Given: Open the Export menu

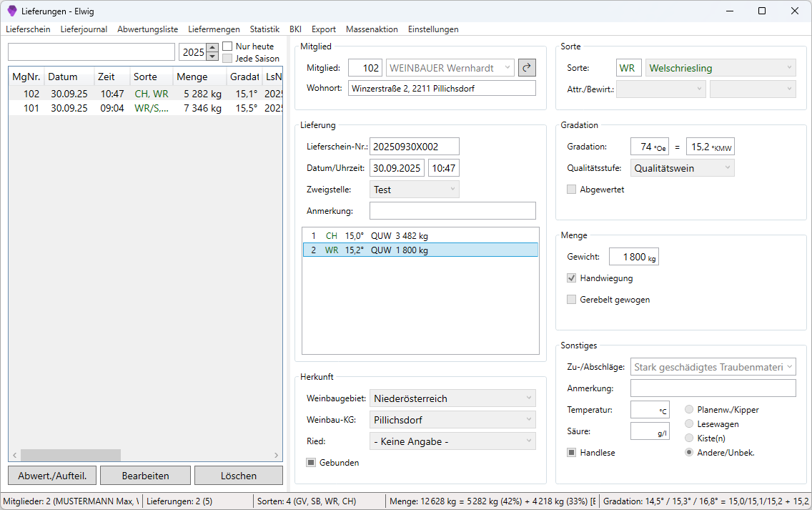Looking at the screenshot, I should 324,29.
